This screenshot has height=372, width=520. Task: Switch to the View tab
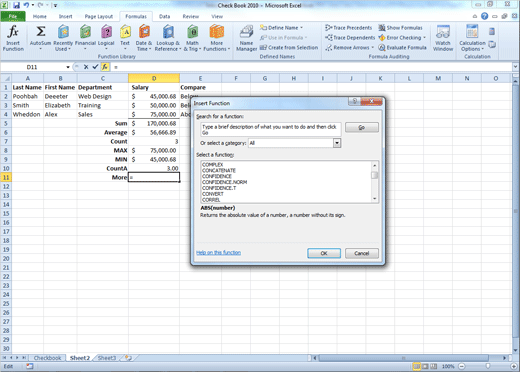pyautogui.click(x=217, y=16)
